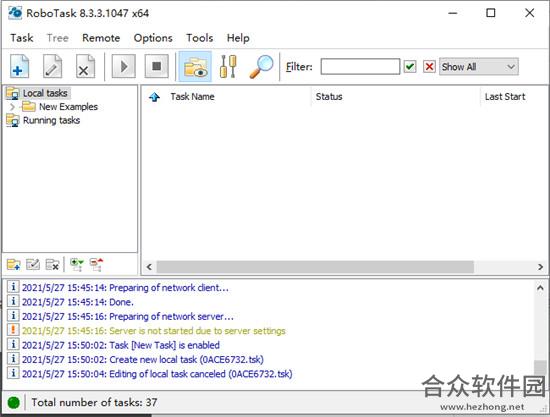Click the collapse tree icon
The height and width of the screenshot is (417, 550).
[96, 264]
